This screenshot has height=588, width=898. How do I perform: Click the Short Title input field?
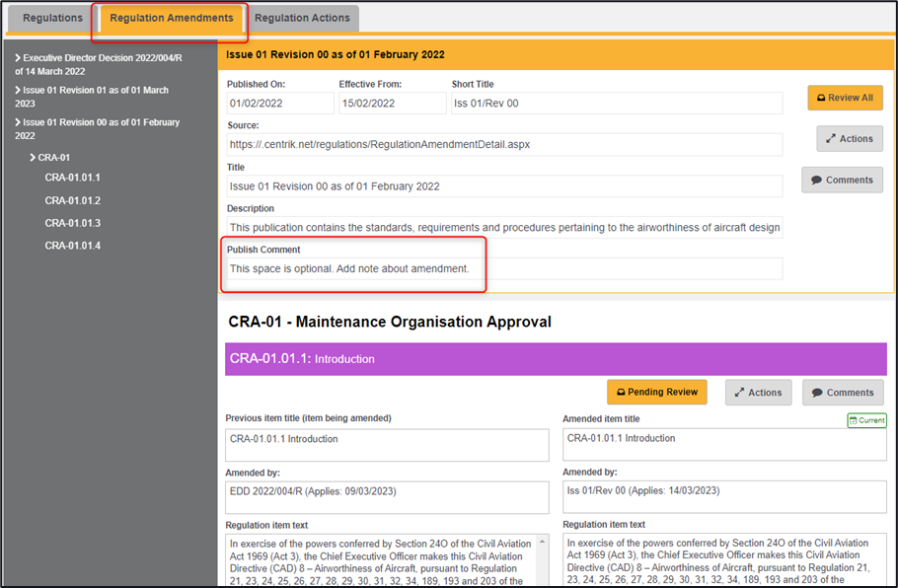tap(617, 104)
